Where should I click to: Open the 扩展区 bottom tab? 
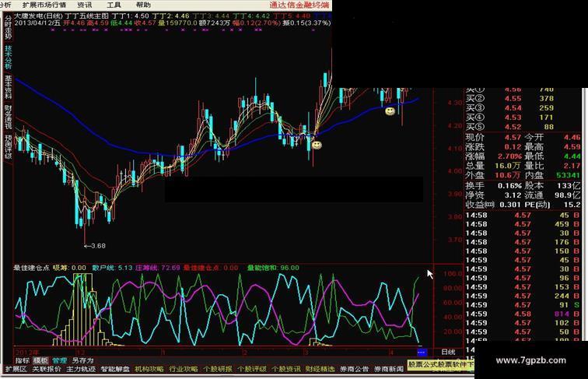[x=16, y=369]
